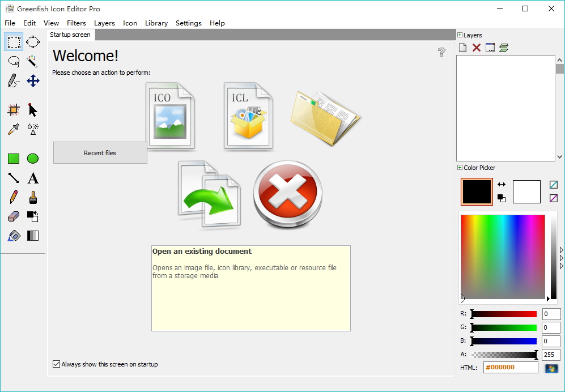Screen dimensions: 565x392
Task: Open the Edit menu
Action: [x=29, y=23]
